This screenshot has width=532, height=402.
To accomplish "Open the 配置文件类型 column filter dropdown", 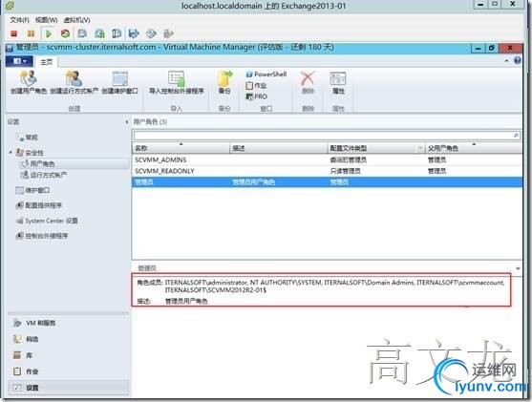I will (420, 148).
